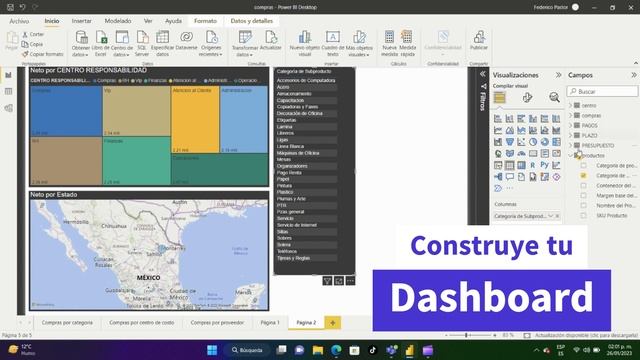
Task: Click the Copia command
Action: click(x=32, y=44)
